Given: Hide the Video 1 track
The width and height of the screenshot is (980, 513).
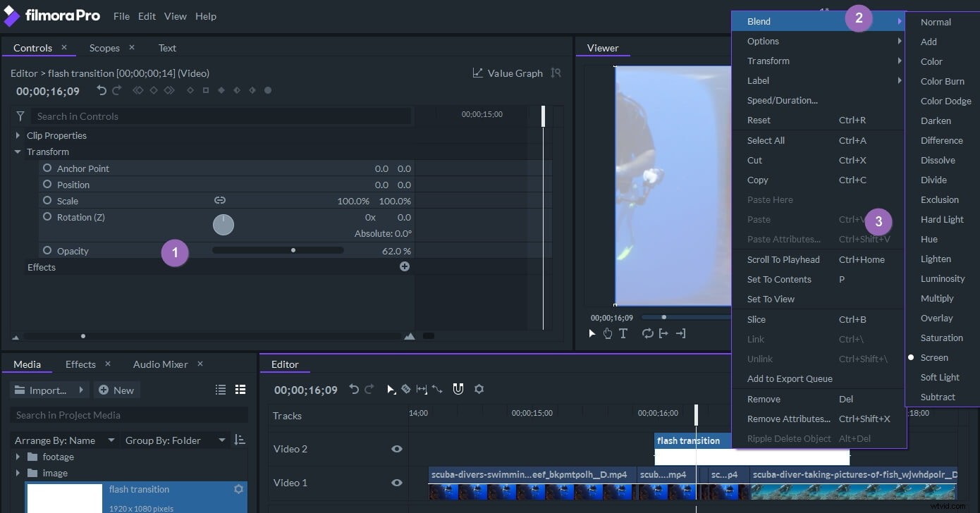Looking at the screenshot, I should click(x=397, y=483).
